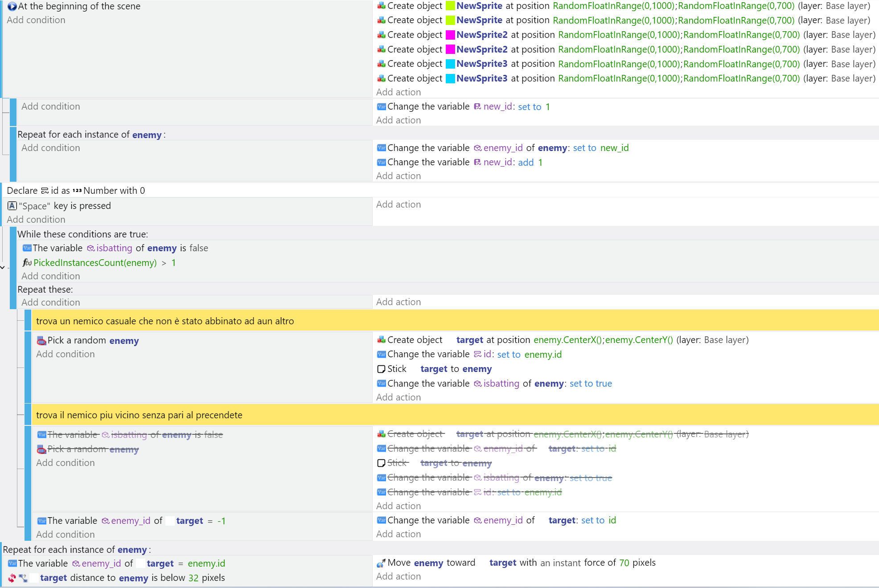Click the variable icon of active 'isbatting of enemy: set to true'
879x588 pixels.
(x=382, y=384)
